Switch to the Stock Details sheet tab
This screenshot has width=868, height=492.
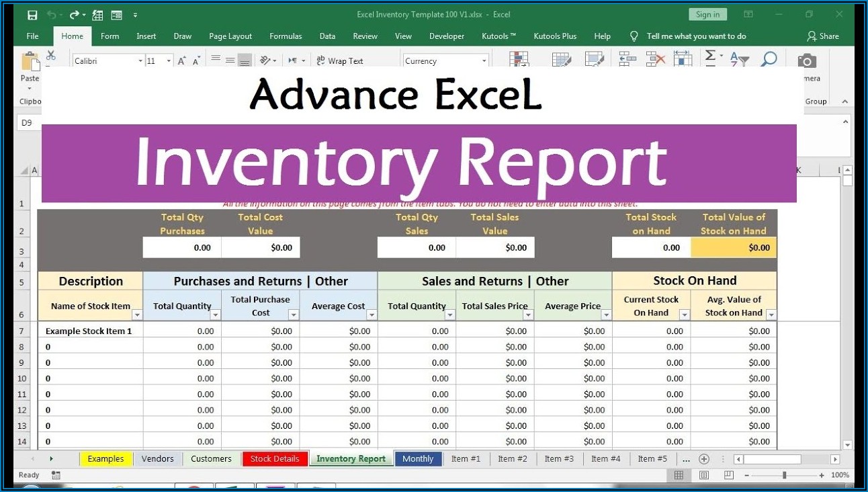pos(274,459)
